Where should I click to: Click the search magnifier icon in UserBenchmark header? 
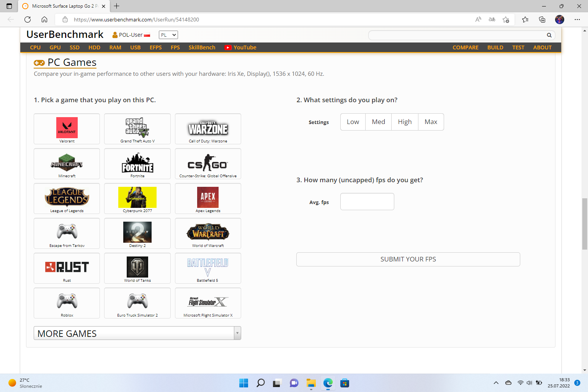tap(549, 35)
